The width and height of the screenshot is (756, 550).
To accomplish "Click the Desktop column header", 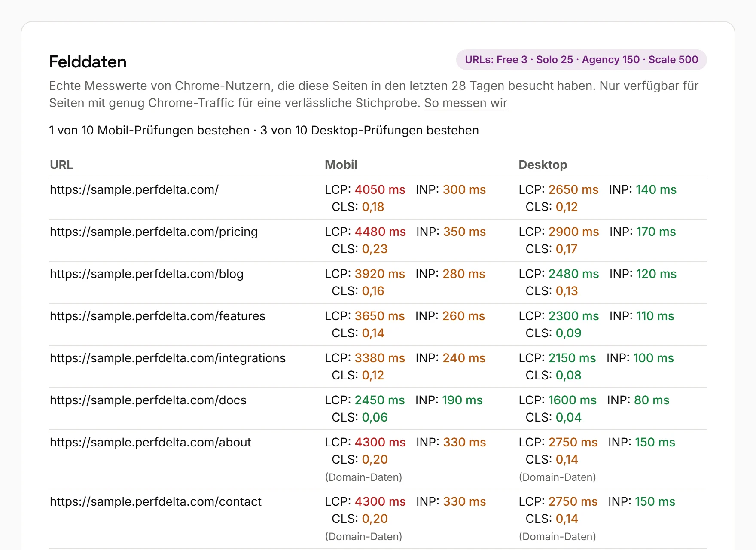I will click(x=543, y=165).
